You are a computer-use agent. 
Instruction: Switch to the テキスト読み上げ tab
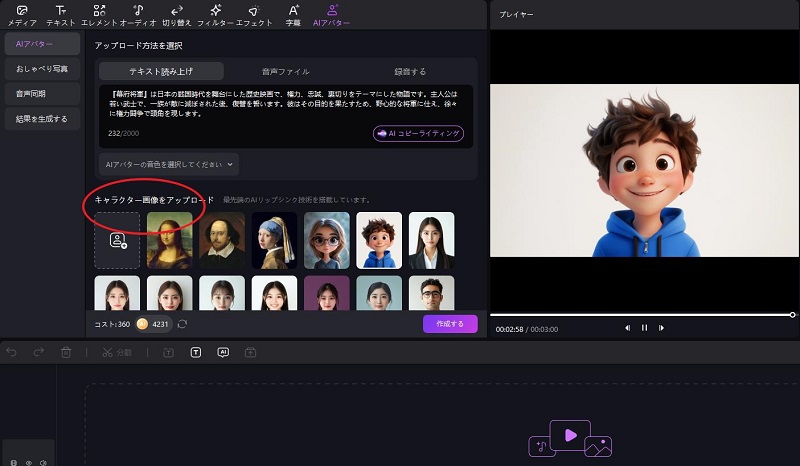pos(161,71)
